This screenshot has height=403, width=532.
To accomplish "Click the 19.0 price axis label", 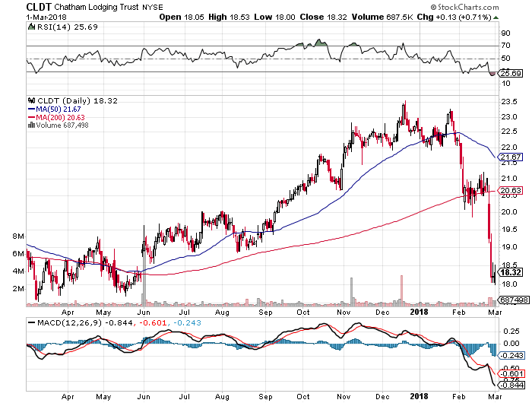I will pos(509,247).
